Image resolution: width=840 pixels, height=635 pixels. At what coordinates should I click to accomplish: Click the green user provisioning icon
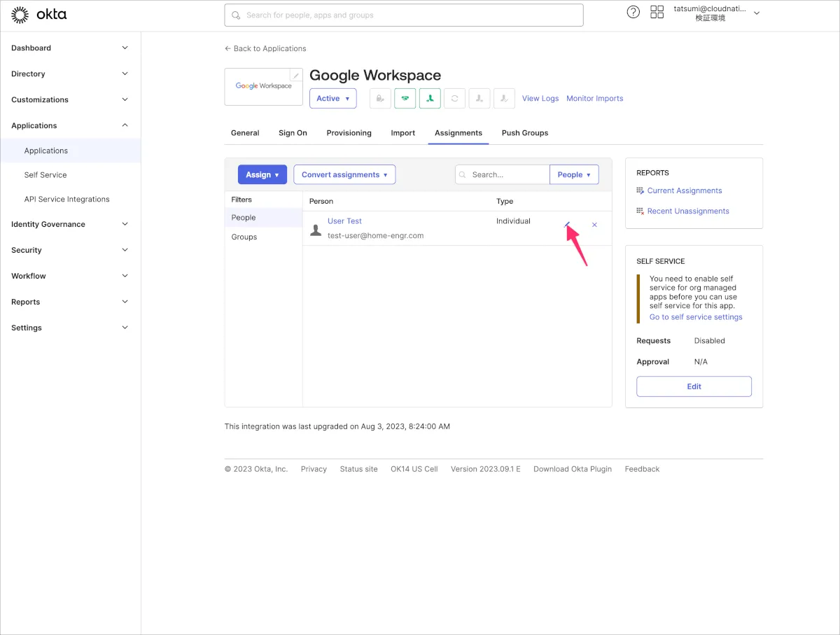click(x=430, y=99)
